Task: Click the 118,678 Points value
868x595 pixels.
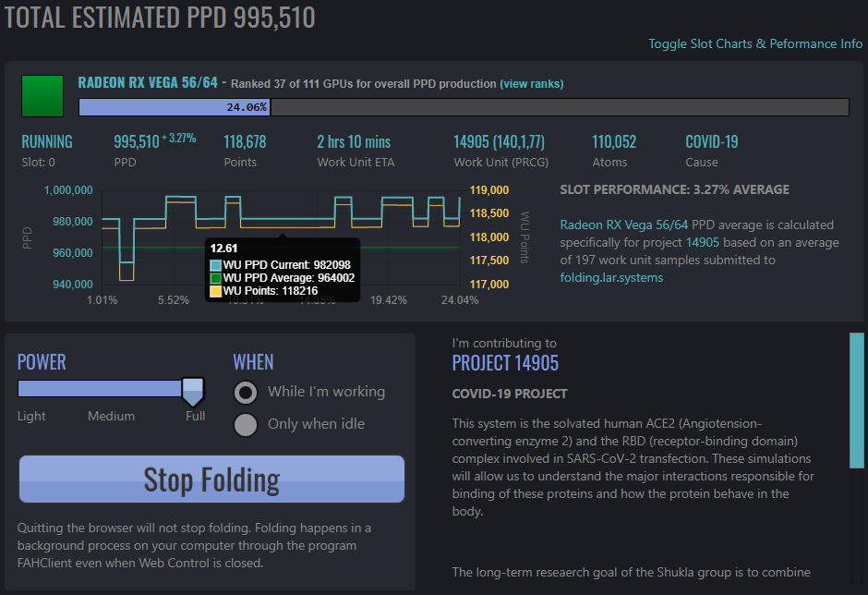Action: 245,142
